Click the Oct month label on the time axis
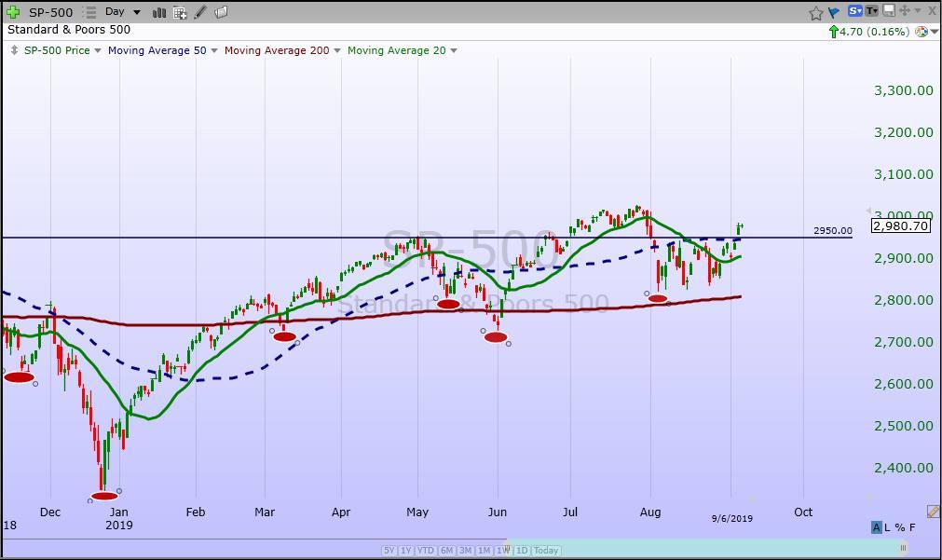The height and width of the screenshot is (560, 942). [803, 512]
